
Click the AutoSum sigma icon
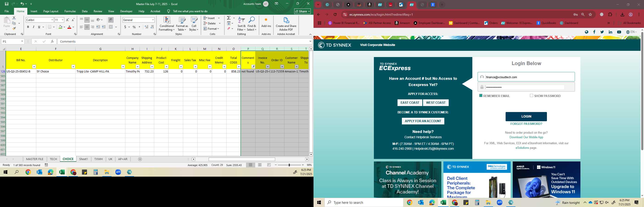pyautogui.click(x=229, y=18)
